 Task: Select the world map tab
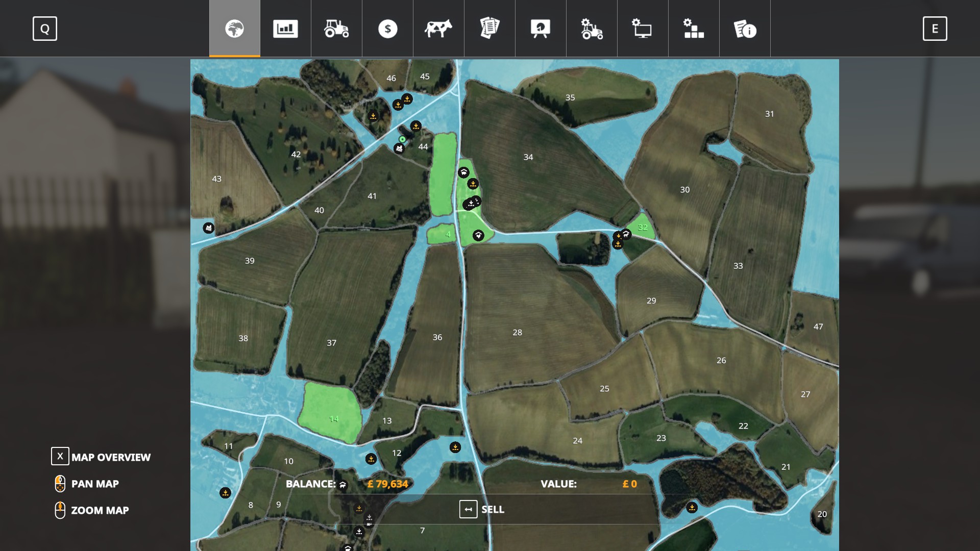pyautogui.click(x=234, y=29)
